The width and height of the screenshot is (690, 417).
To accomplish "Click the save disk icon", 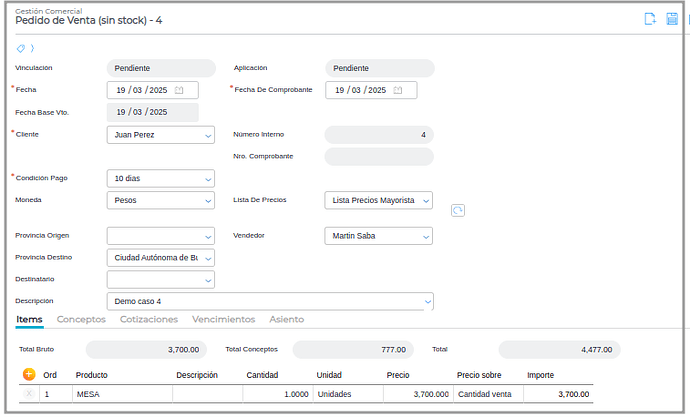I will point(672,19).
